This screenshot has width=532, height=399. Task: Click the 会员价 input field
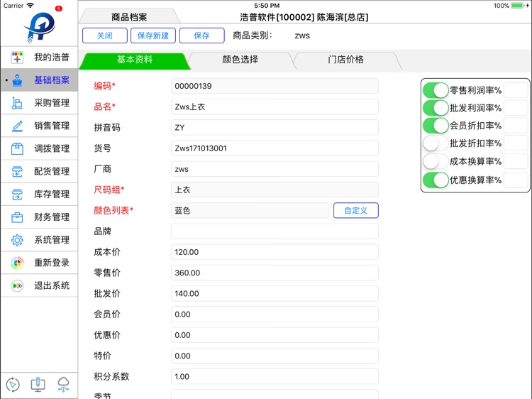click(x=275, y=315)
